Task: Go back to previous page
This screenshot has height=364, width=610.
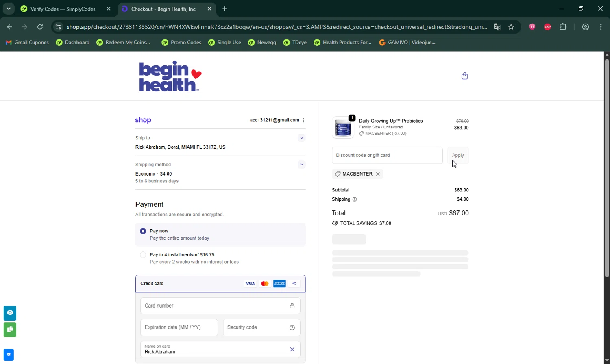Action: (x=10, y=27)
